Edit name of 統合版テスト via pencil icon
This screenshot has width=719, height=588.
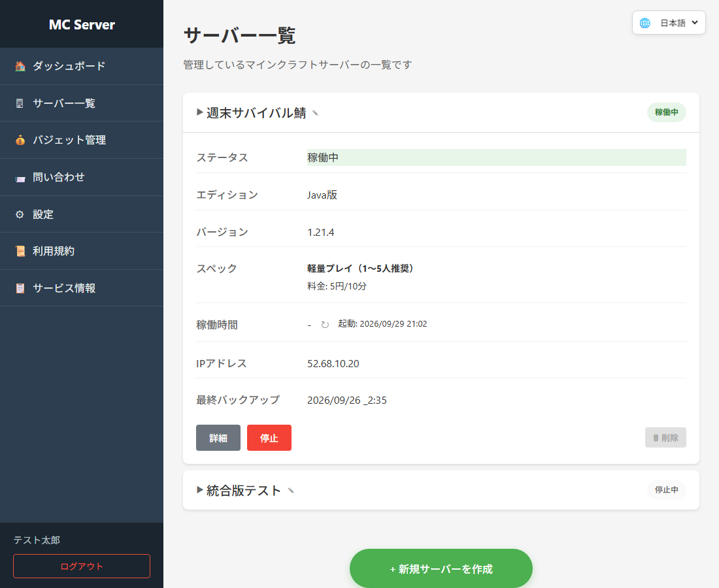click(291, 491)
